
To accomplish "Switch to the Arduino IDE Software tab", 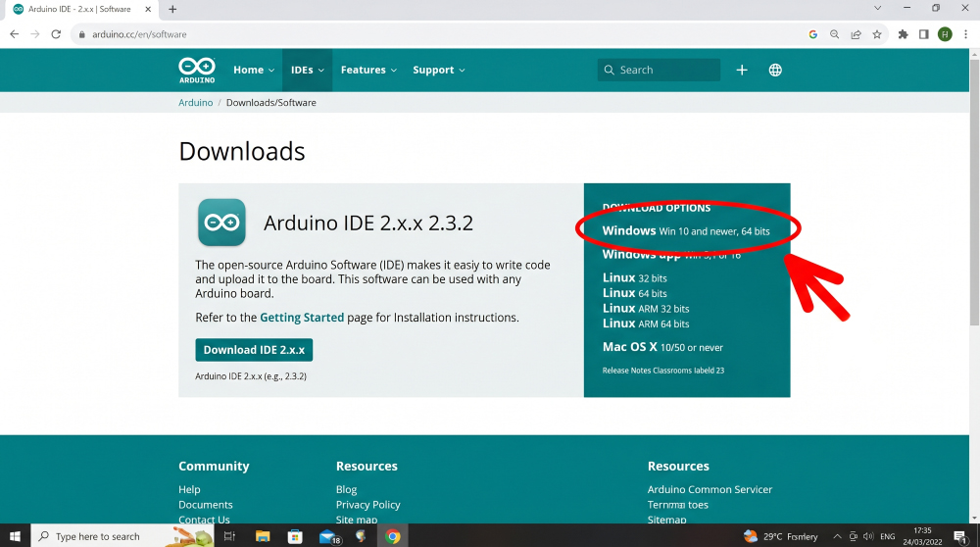I will click(x=81, y=10).
